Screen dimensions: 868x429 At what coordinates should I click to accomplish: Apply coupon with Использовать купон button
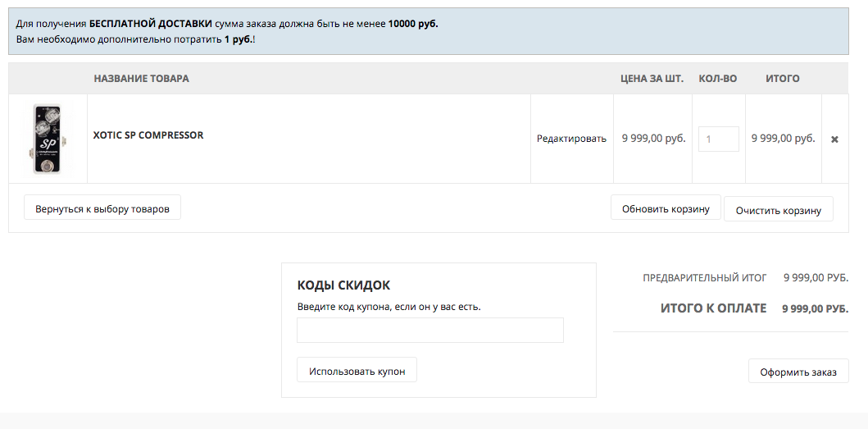point(357,371)
